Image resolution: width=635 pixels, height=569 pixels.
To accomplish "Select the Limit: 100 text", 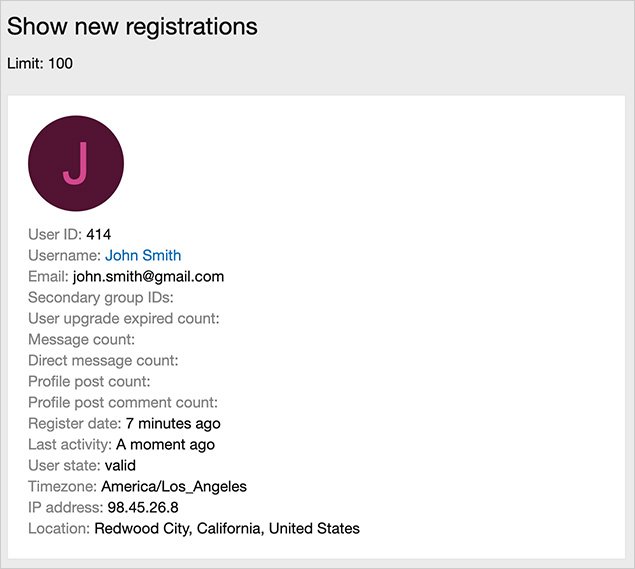I will (x=40, y=64).
